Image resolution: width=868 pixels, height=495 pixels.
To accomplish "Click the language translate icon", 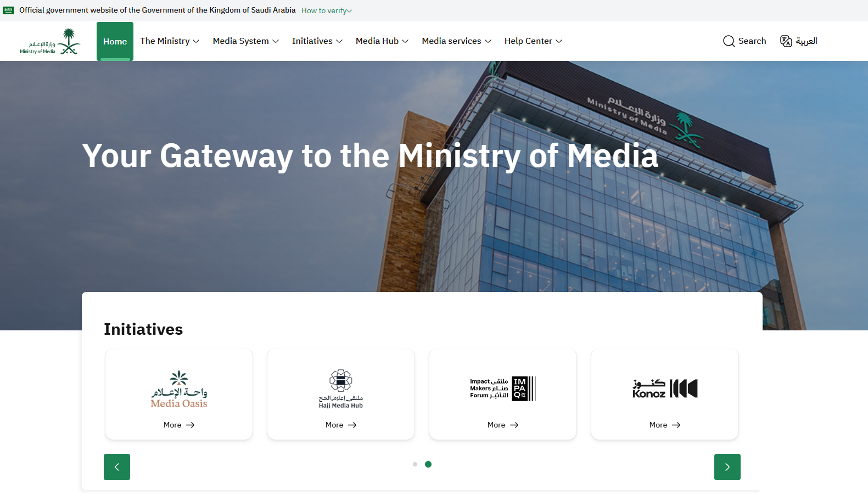I will pos(786,41).
